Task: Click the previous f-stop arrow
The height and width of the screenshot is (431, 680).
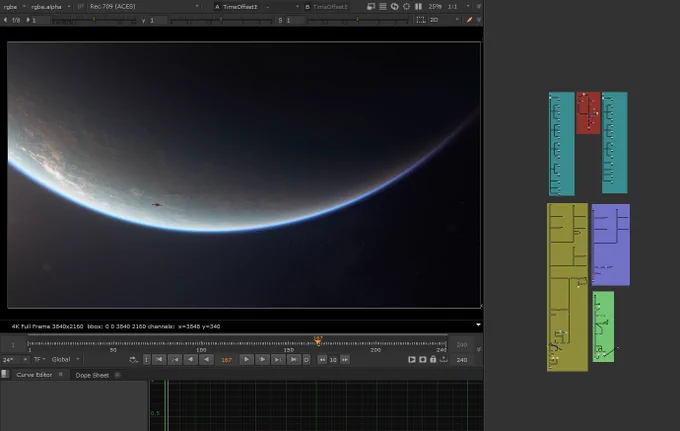Action: pyautogui.click(x=5, y=20)
